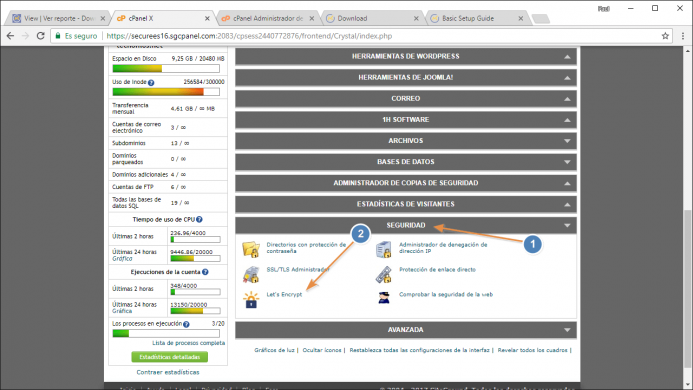Click the IP denial manager icon
This screenshot has width=693, height=390.
click(x=383, y=249)
